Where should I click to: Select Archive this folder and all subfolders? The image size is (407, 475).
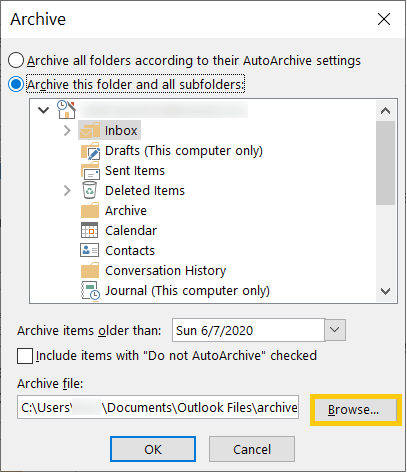tap(16, 84)
